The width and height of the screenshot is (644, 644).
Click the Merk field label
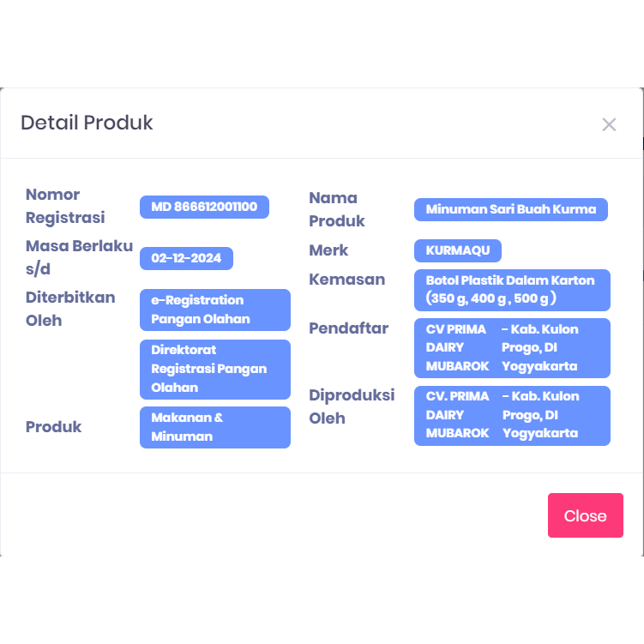coord(328,250)
